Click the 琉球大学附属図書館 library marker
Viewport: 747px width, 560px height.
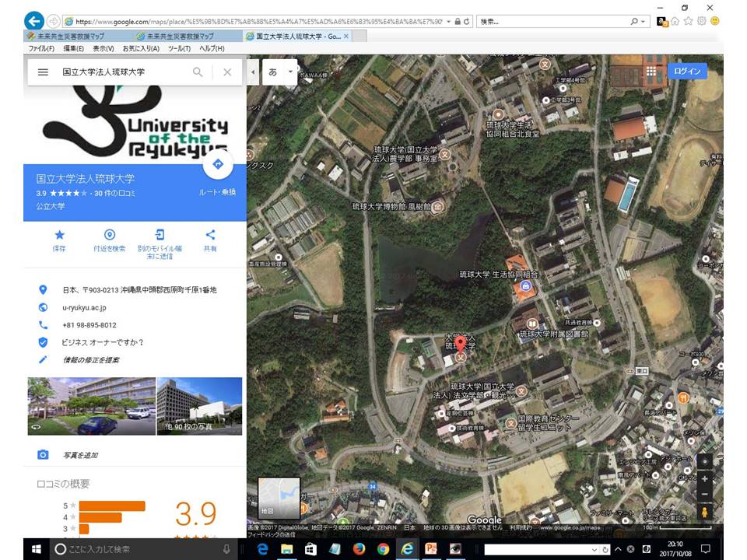point(532,324)
